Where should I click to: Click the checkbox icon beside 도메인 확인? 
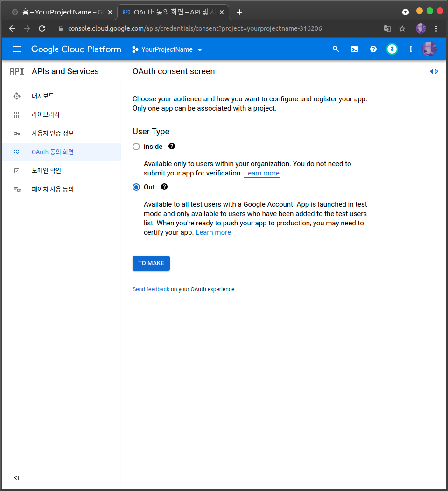[17, 171]
